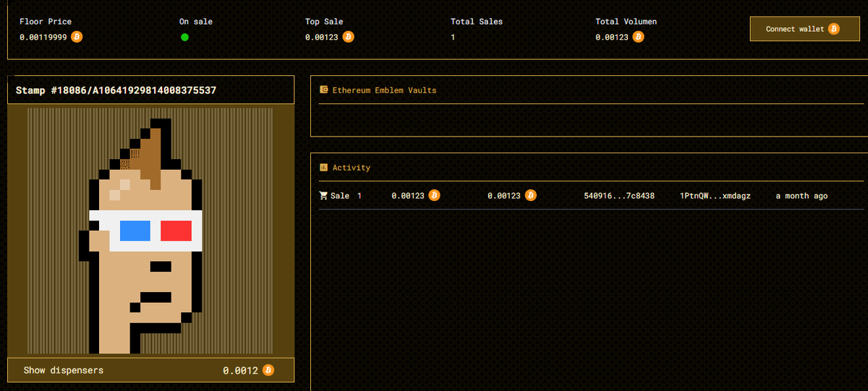Select the Activity section heading
Screen dimensions: 868x391
pyautogui.click(x=352, y=168)
